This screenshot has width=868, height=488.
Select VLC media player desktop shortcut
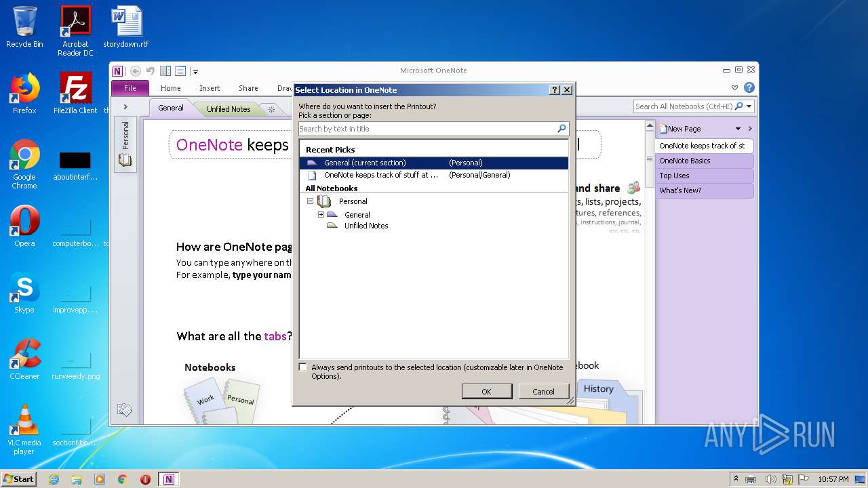(24, 430)
